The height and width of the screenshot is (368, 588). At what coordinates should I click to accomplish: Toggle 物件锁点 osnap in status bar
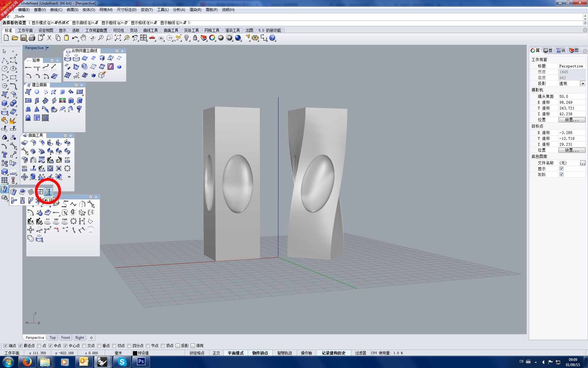[260, 353]
